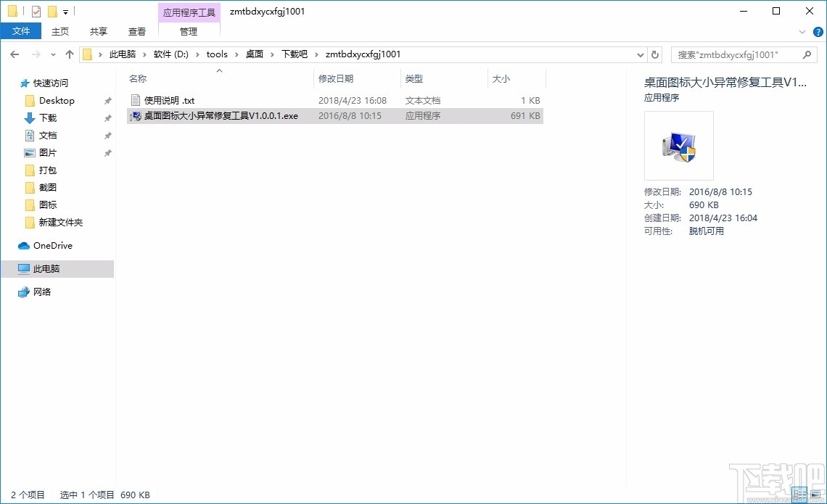This screenshot has width=827, height=504.
Task: Click the properties icon in quick access toolbar
Action: coord(36,11)
